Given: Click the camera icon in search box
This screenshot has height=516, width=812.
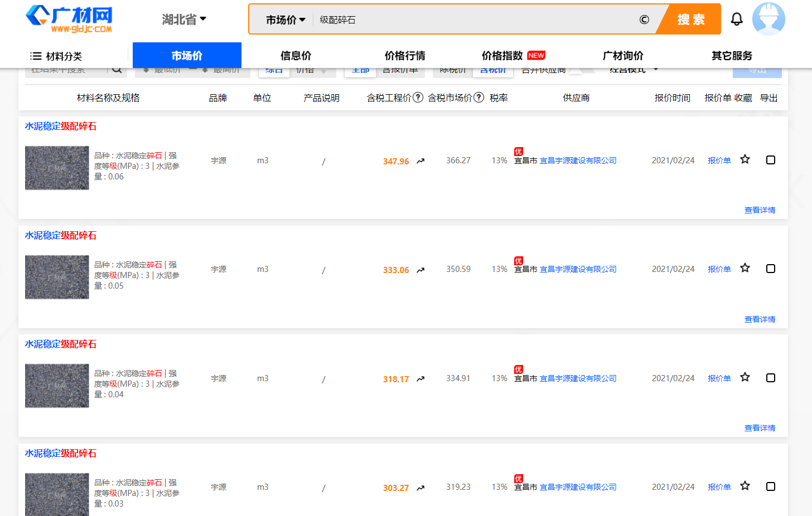Looking at the screenshot, I should tap(644, 20).
